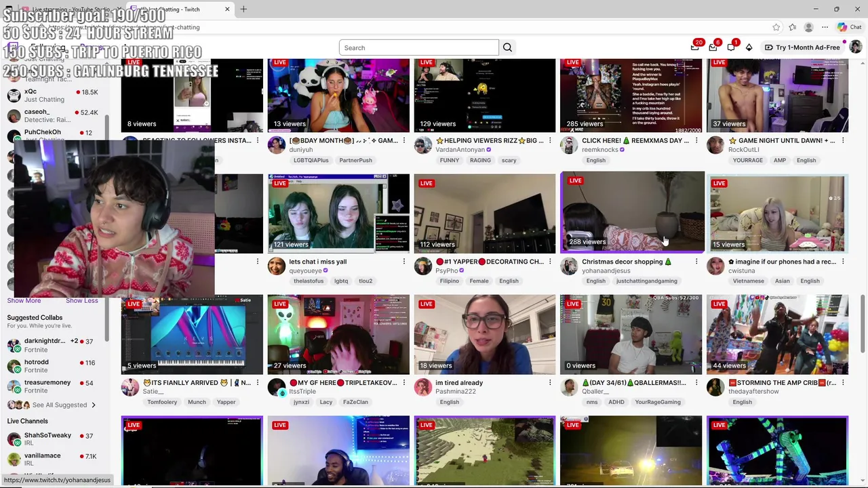Click the Vietnamese tag
The image size is (868, 488).
pyautogui.click(x=747, y=281)
